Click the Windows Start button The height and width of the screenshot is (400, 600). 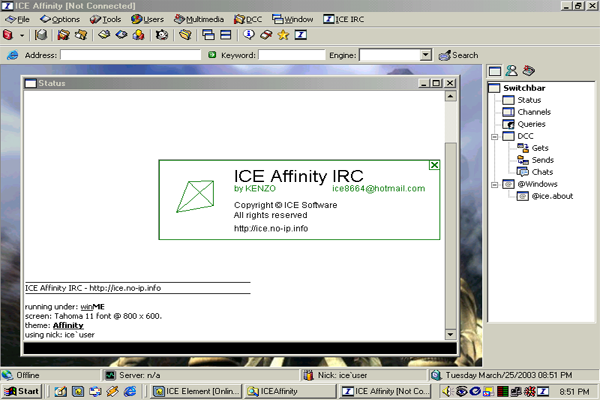[21, 391]
